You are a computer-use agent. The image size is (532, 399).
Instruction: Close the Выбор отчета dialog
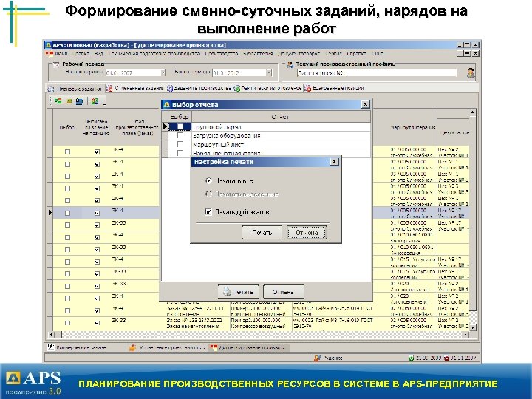click(x=366, y=104)
